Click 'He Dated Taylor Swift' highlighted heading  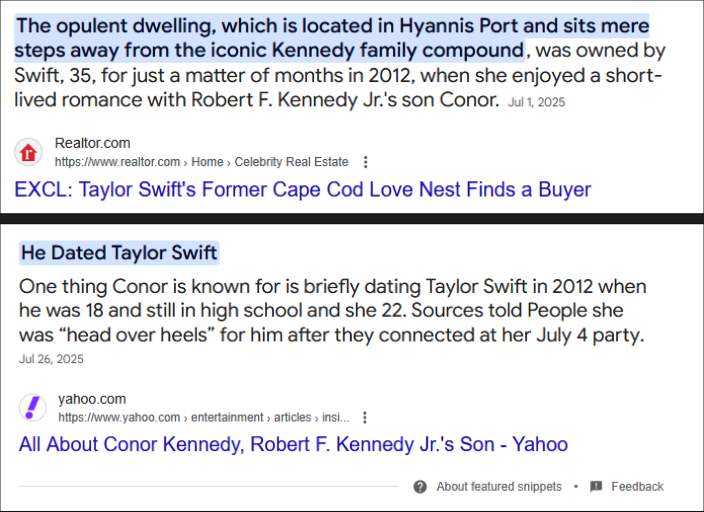click(x=119, y=252)
